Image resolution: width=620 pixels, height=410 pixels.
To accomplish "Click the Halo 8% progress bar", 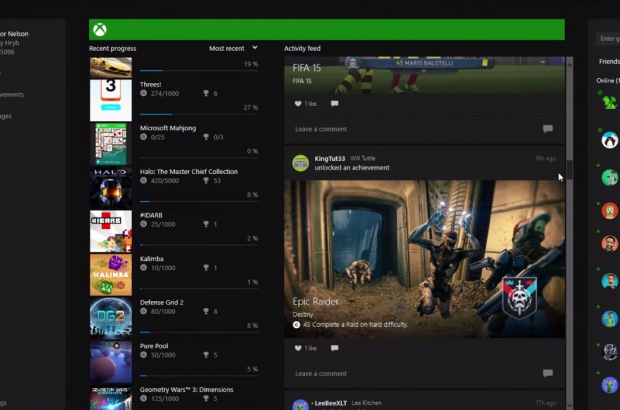I will click(199, 201).
